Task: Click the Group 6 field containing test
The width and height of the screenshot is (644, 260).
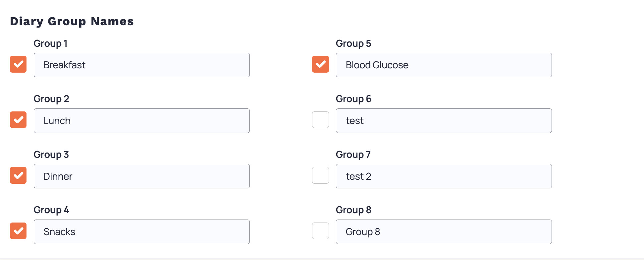Action: [444, 121]
